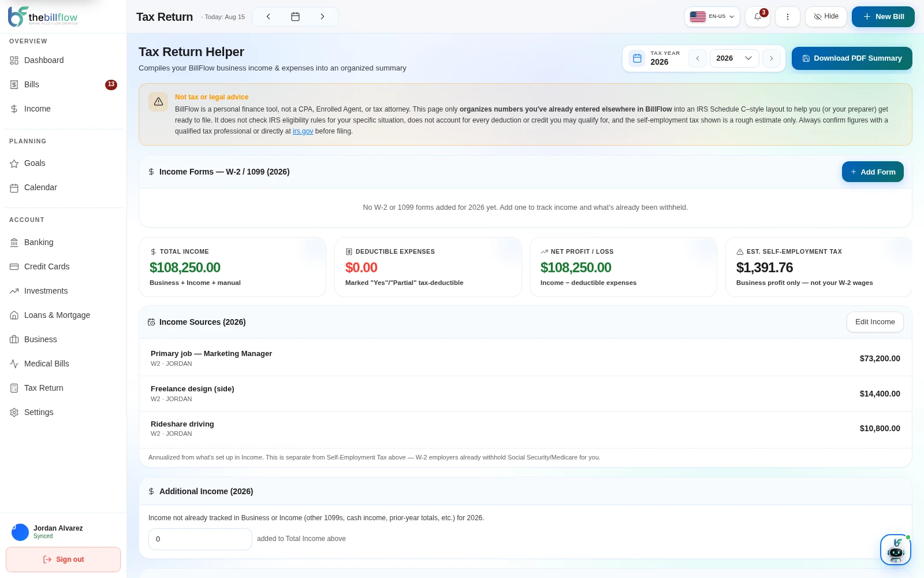Click the Bills count badge 13
Image resolution: width=924 pixels, height=578 pixels.
[111, 84]
